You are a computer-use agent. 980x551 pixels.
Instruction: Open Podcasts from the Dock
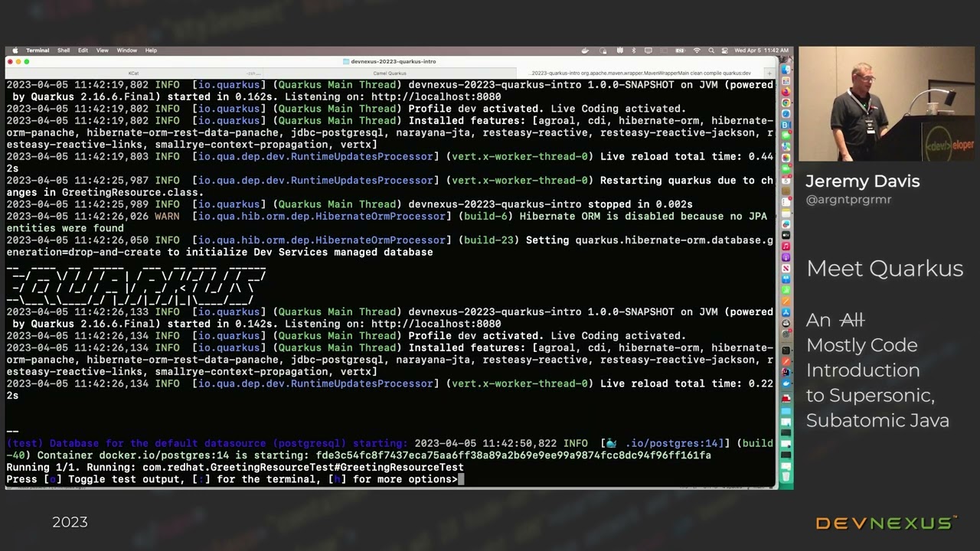[786, 256]
